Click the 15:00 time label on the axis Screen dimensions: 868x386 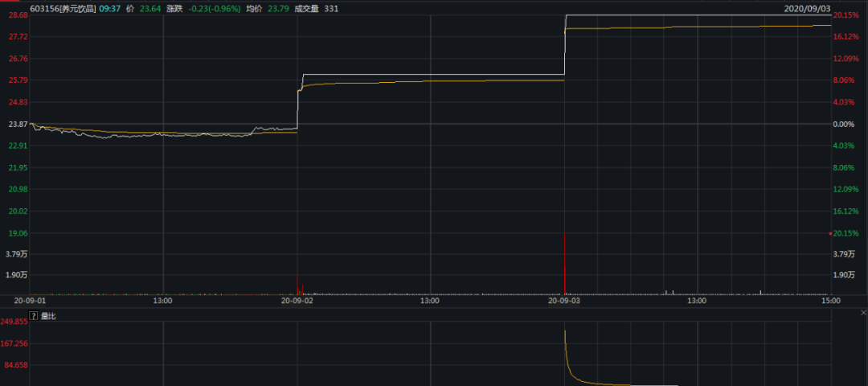tap(830, 301)
